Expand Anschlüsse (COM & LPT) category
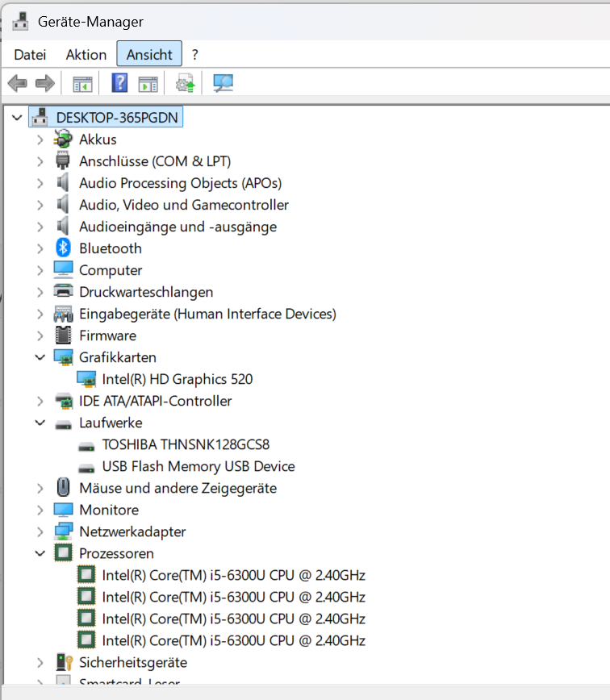 (40, 161)
